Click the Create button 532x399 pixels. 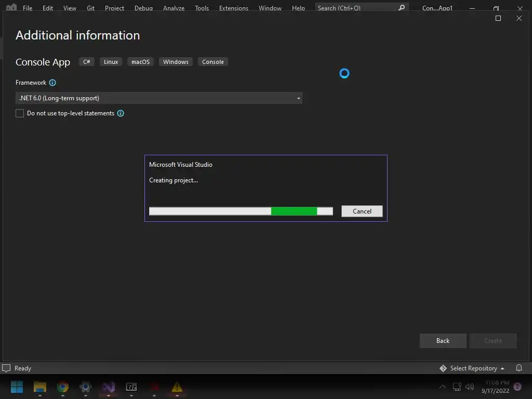click(x=493, y=341)
